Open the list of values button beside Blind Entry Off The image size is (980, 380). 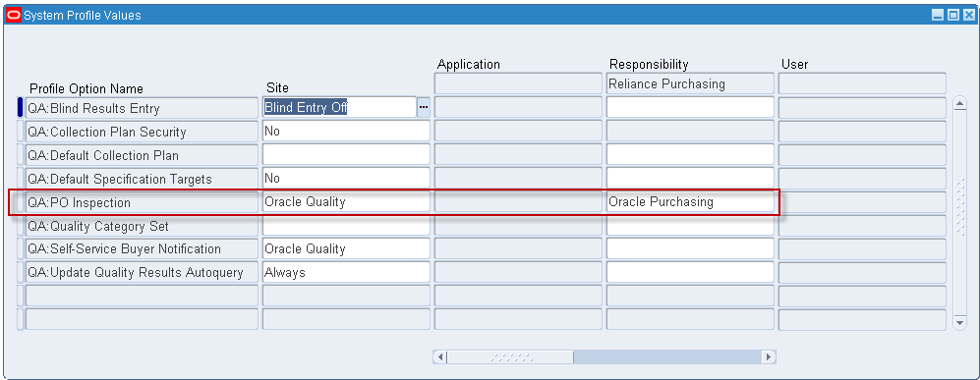pos(424,107)
